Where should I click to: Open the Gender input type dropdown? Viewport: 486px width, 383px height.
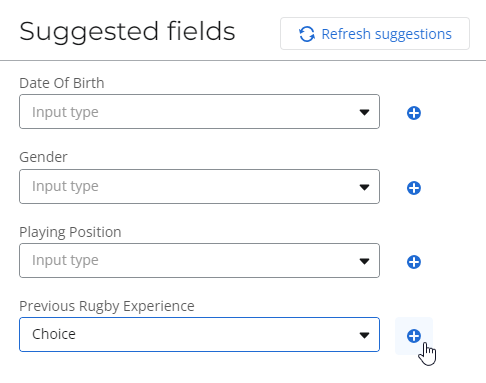coord(199,186)
